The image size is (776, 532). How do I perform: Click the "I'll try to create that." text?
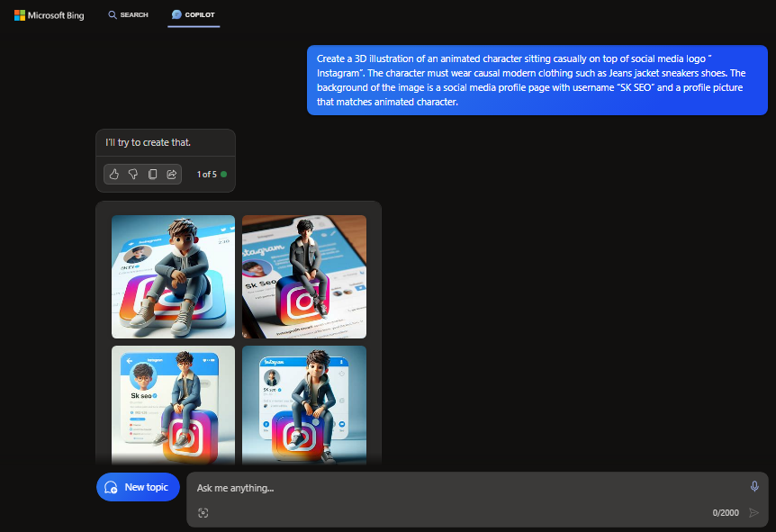point(148,142)
